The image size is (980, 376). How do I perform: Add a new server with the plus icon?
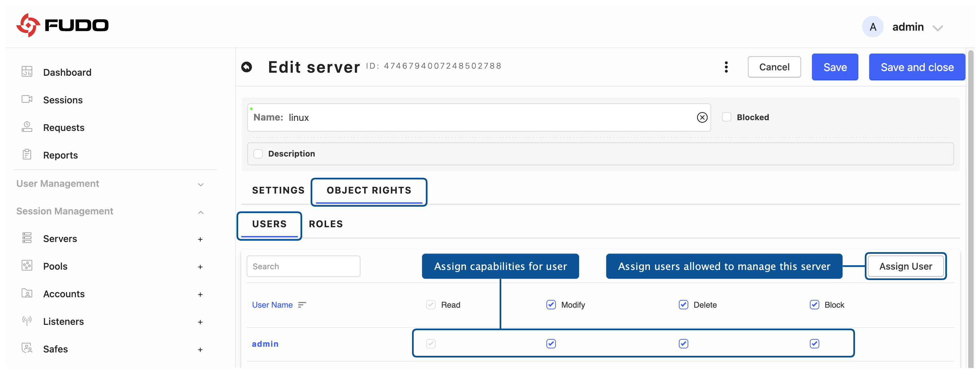click(200, 239)
